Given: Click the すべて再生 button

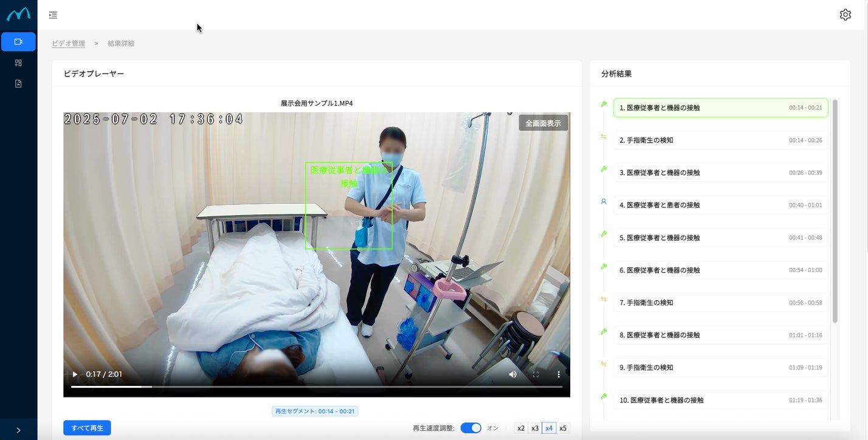Looking at the screenshot, I should click(x=87, y=428).
